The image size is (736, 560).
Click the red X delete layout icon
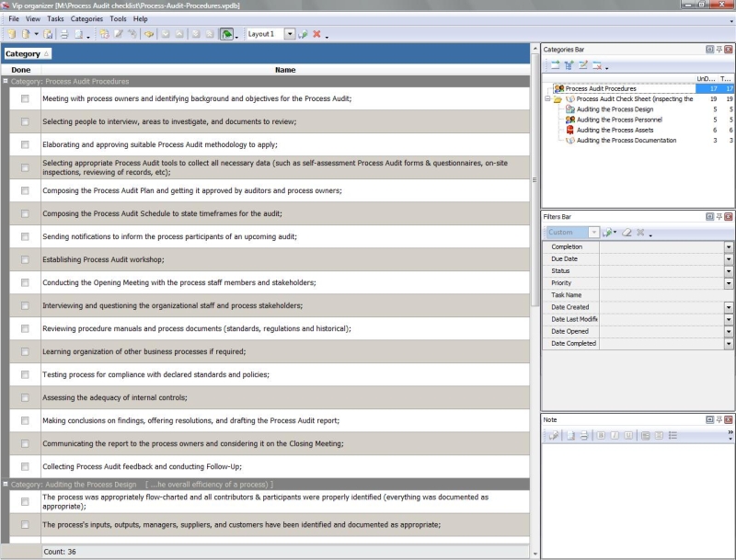[x=316, y=34]
